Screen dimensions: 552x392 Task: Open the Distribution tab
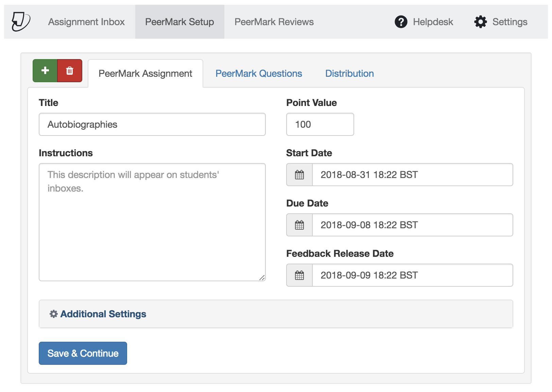pyautogui.click(x=349, y=73)
